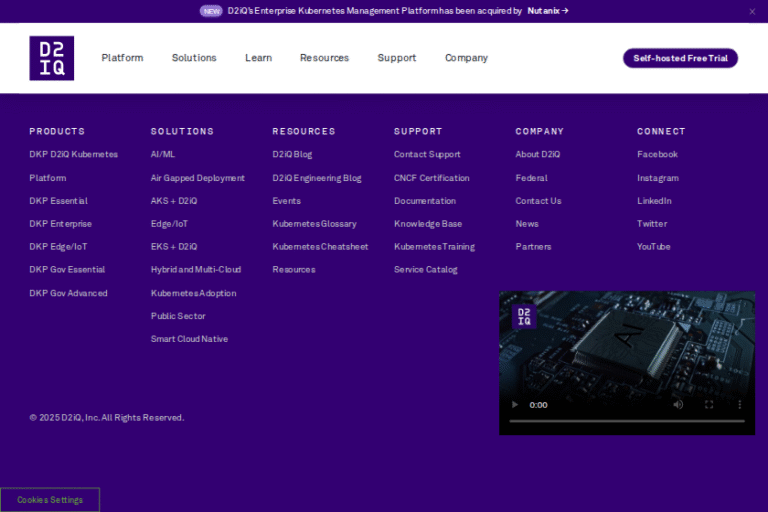Open DKP Gov Advanced
Image resolution: width=768 pixels, height=512 pixels.
[68, 293]
